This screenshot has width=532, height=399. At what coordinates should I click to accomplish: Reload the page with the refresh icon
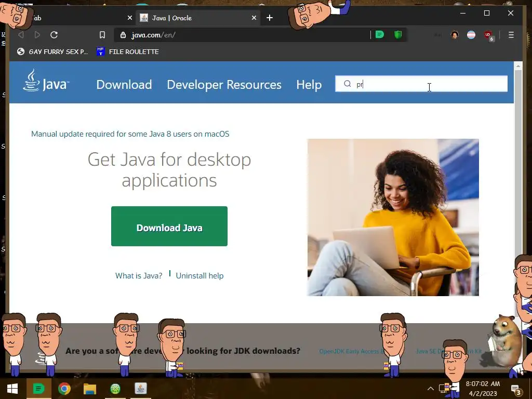pos(54,35)
